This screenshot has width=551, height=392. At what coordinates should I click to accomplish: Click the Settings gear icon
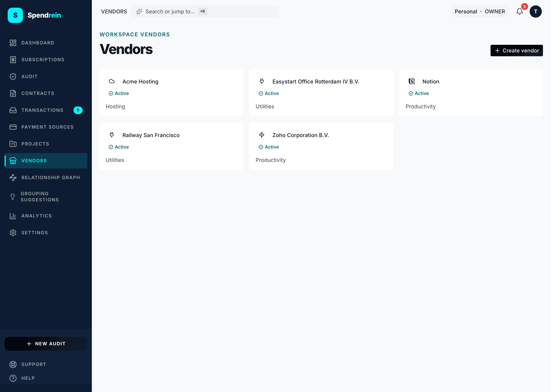point(13,233)
